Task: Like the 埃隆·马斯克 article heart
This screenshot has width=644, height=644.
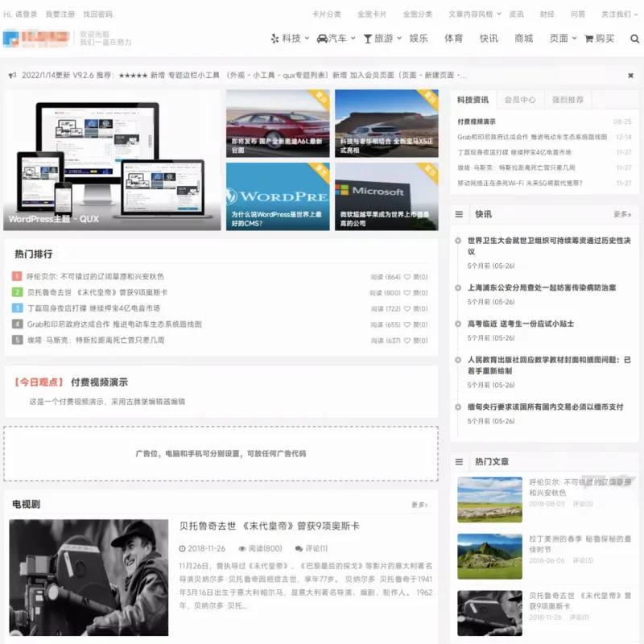Action: coord(407,341)
